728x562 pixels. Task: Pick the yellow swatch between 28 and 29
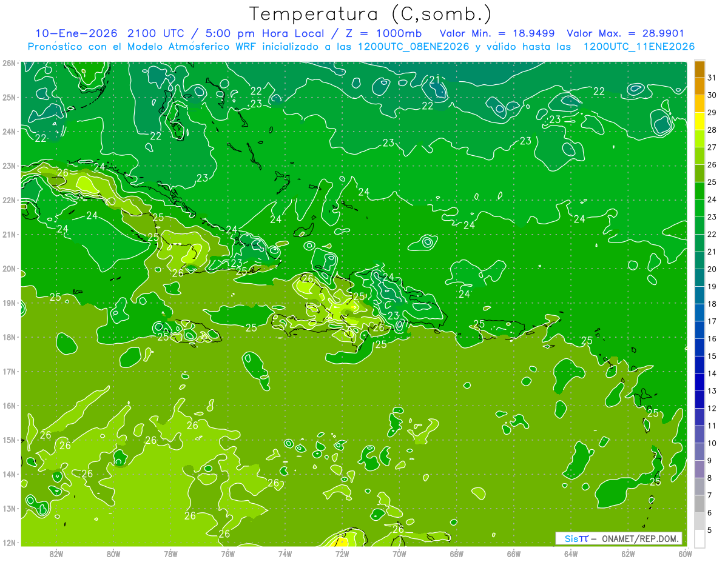pyautogui.click(x=699, y=121)
